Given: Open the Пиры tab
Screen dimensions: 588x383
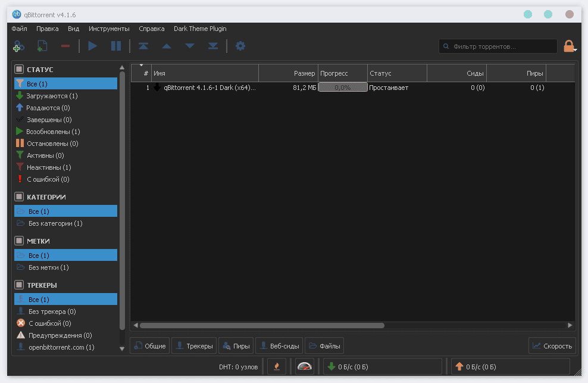Looking at the screenshot, I should pos(236,346).
